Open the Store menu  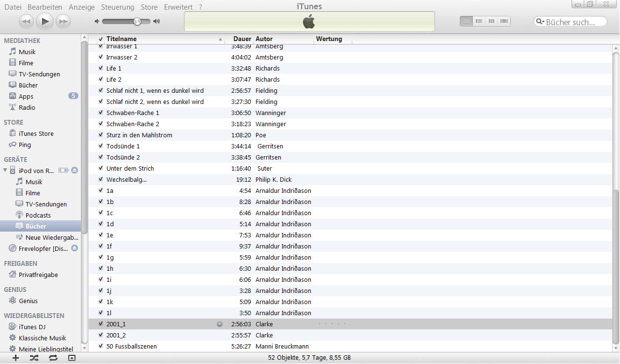click(149, 7)
